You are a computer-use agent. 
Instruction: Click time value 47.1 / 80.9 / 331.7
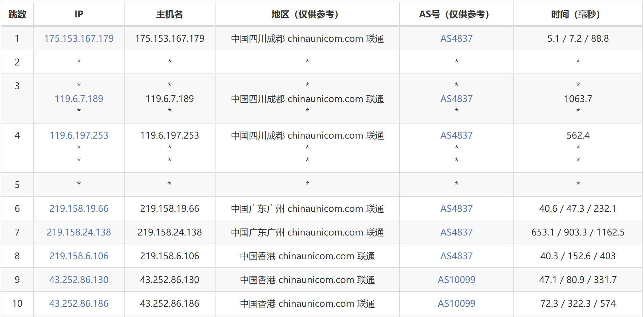pos(578,280)
